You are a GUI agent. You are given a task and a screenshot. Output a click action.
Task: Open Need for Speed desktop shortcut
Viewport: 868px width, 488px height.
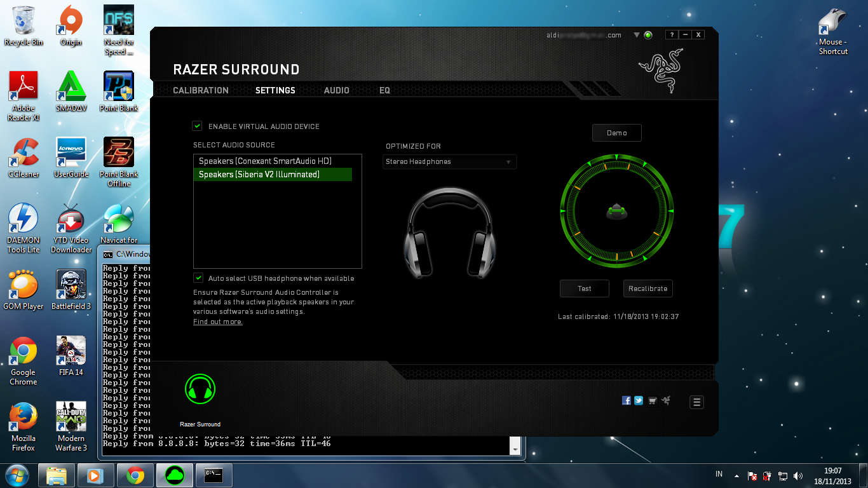(x=119, y=30)
